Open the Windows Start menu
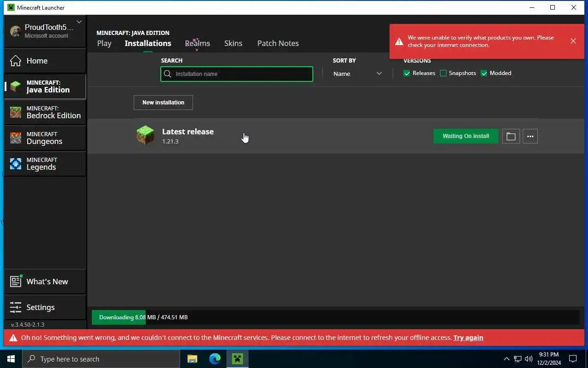Image resolution: width=588 pixels, height=368 pixels. pos(11,359)
